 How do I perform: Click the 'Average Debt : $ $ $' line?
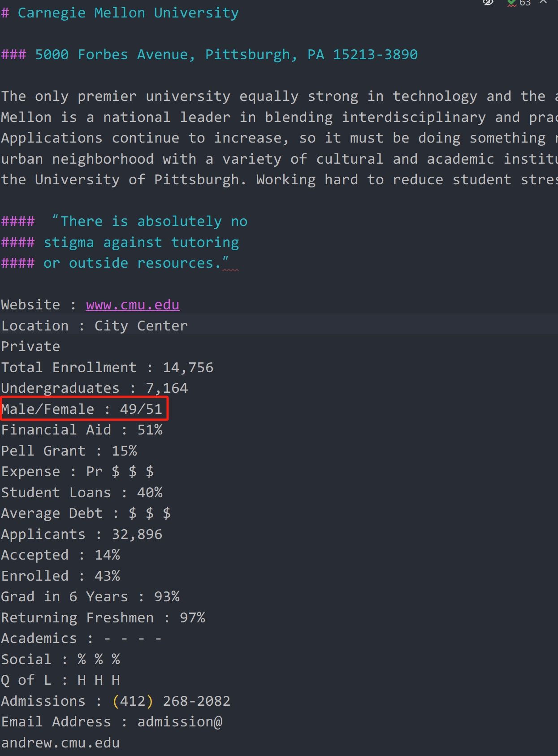pyautogui.click(x=86, y=513)
